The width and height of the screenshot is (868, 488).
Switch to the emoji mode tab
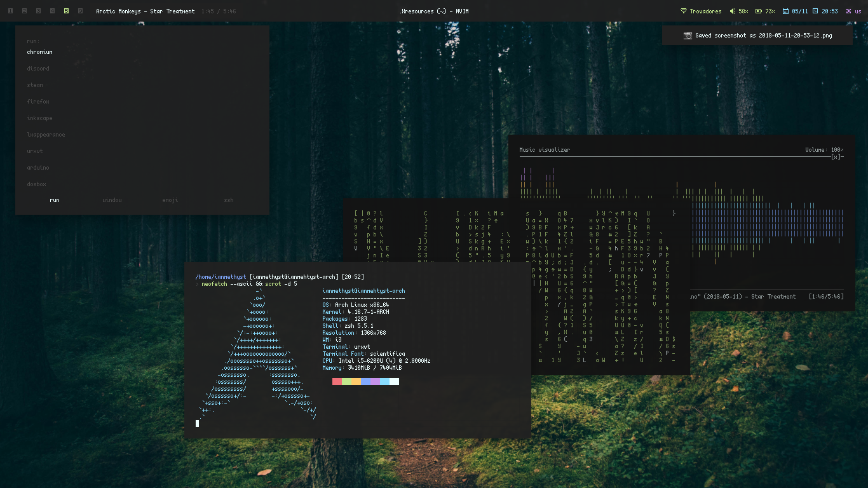[x=170, y=200]
